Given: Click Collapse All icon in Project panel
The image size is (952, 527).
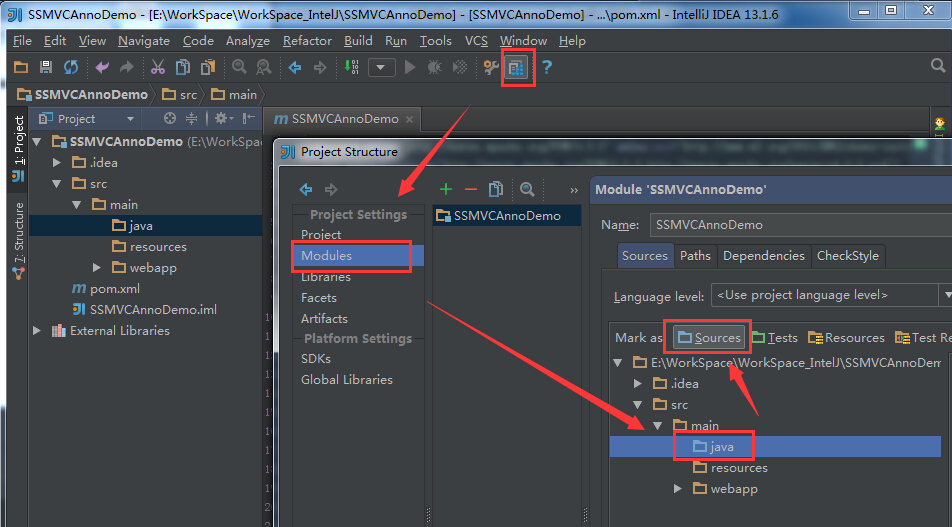Looking at the screenshot, I should point(191,118).
